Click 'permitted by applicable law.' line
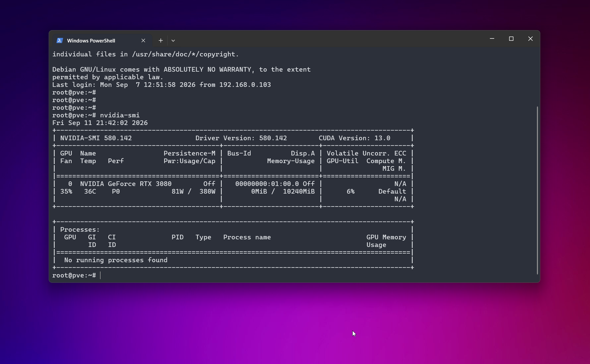Viewport: 590px width, 364px height. tap(108, 77)
